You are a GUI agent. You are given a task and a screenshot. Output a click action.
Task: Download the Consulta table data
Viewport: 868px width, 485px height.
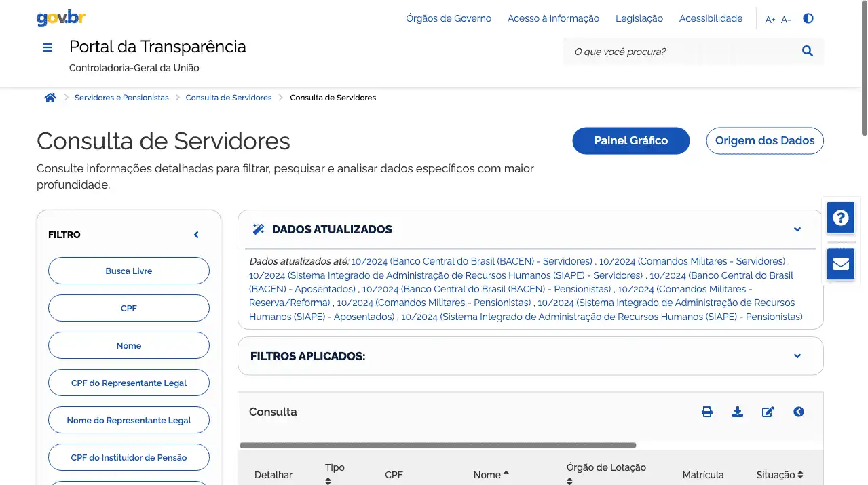(737, 412)
